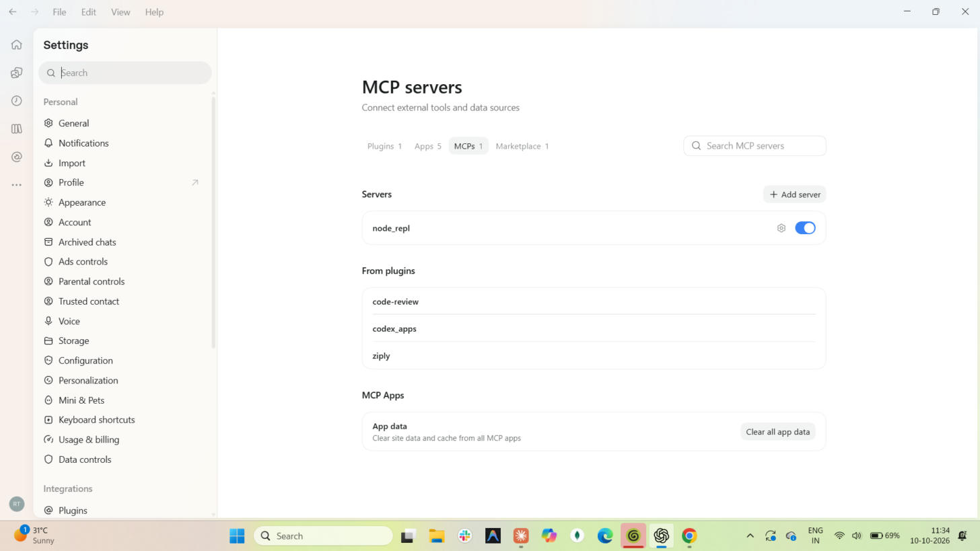Click the Add server button
Viewport: 980px width, 551px height.
coord(795,194)
